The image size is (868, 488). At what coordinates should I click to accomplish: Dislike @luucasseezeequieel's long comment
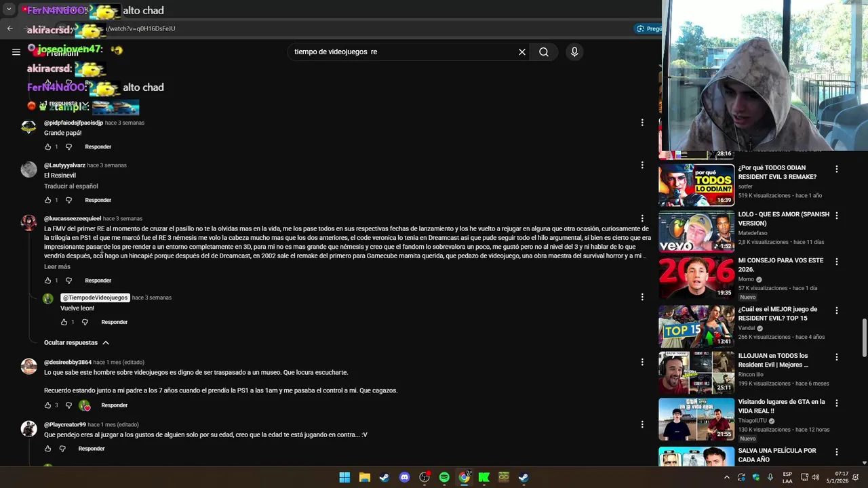pyautogui.click(x=68, y=281)
